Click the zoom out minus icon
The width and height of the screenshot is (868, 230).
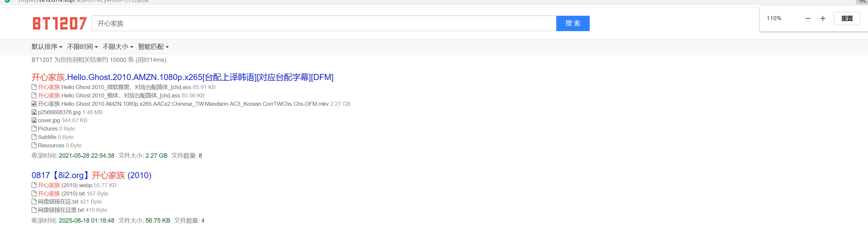[x=807, y=18]
